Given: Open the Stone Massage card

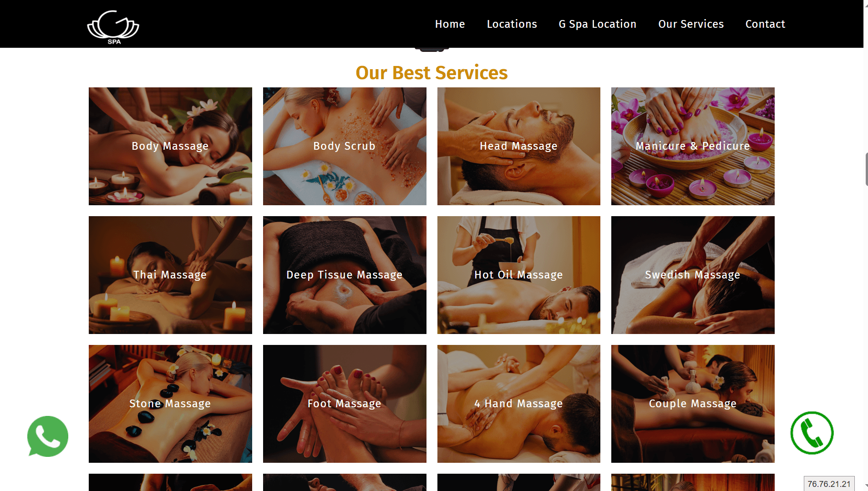Looking at the screenshot, I should tap(170, 404).
